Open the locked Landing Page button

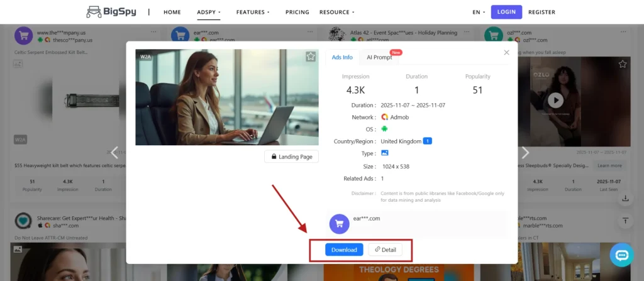coord(291,157)
